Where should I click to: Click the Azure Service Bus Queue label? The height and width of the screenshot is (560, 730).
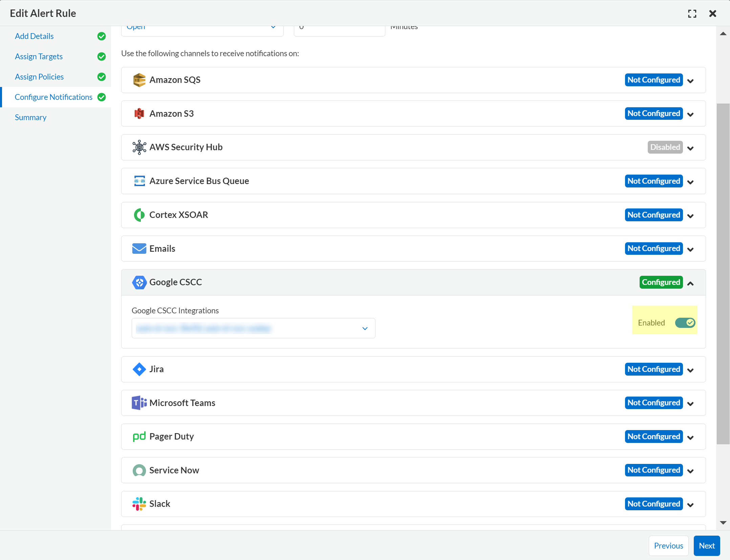click(199, 181)
